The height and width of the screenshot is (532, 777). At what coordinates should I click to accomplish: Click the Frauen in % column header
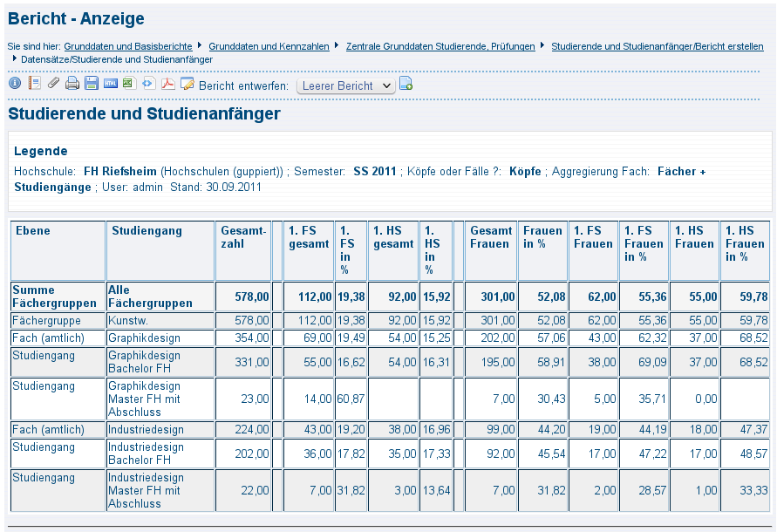[x=542, y=251]
